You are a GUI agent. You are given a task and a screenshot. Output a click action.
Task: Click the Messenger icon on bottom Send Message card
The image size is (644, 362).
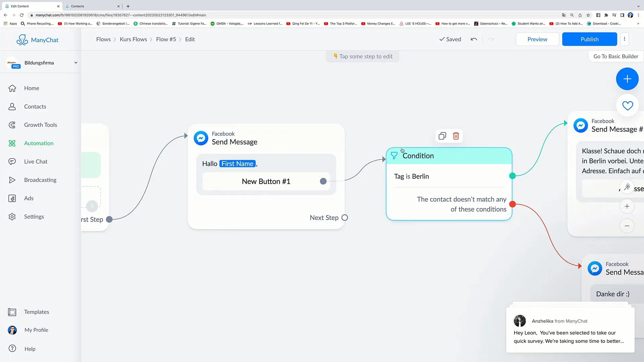click(595, 268)
